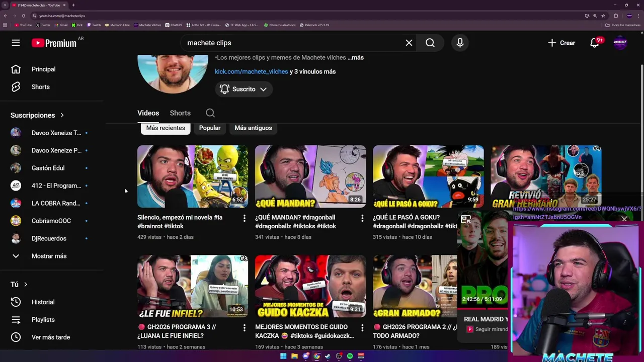Search within the channel via magnifier
Image resolution: width=644 pixels, height=362 pixels.
[210, 113]
